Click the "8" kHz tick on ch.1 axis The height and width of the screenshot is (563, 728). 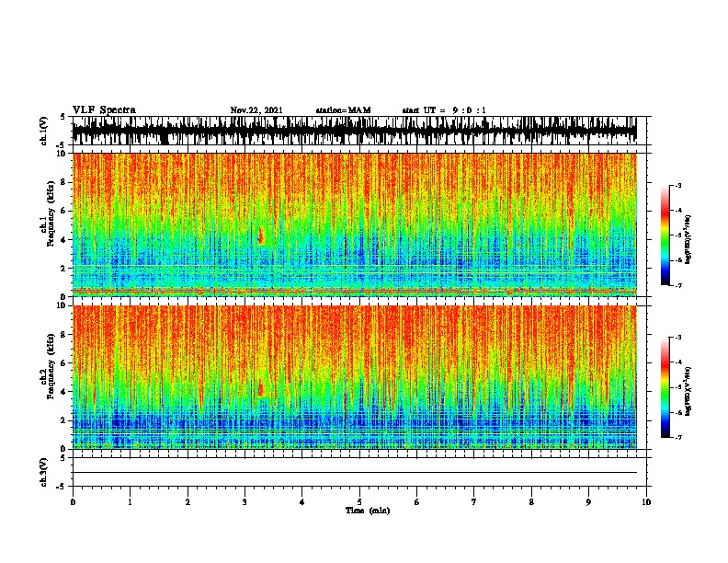click(64, 182)
